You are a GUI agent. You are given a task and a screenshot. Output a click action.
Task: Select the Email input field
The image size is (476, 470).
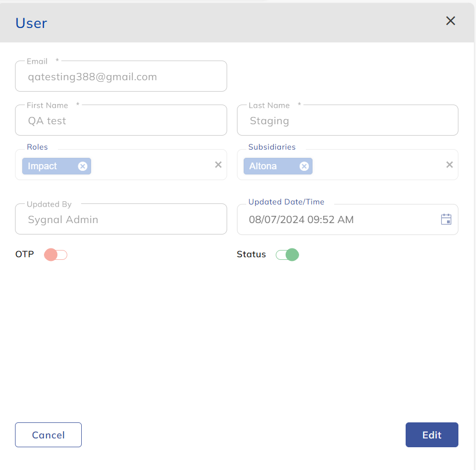pyautogui.click(x=121, y=76)
